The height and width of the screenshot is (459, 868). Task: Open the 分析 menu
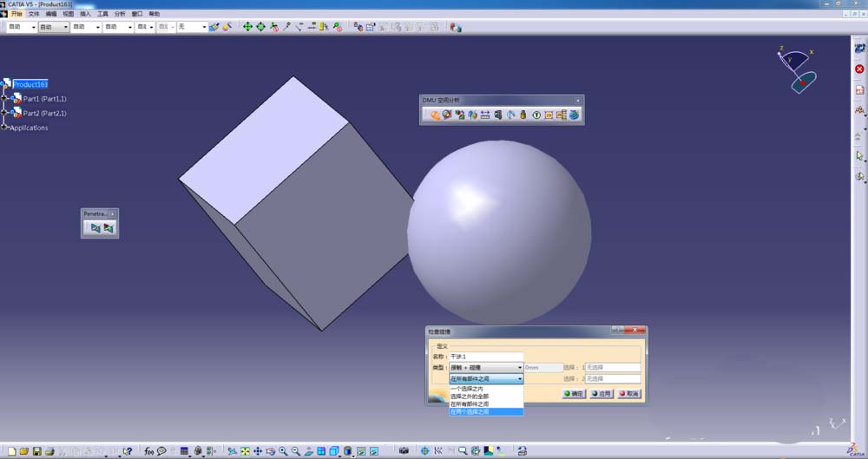(120, 13)
